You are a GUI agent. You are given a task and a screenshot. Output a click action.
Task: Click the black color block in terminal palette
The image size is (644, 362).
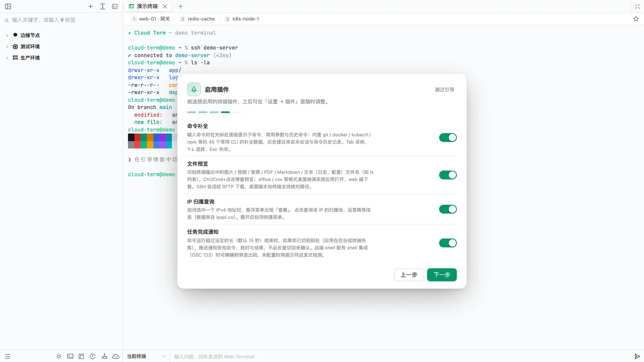click(x=131, y=137)
